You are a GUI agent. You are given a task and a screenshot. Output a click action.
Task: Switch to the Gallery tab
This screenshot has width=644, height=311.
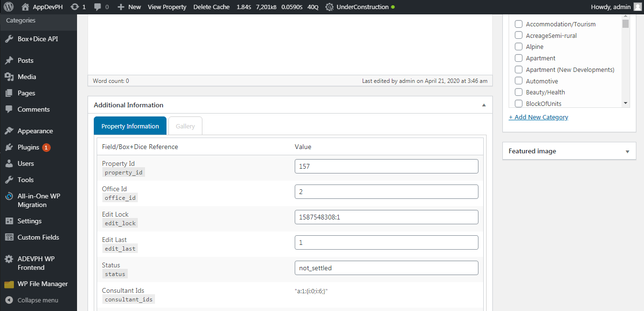point(185,126)
